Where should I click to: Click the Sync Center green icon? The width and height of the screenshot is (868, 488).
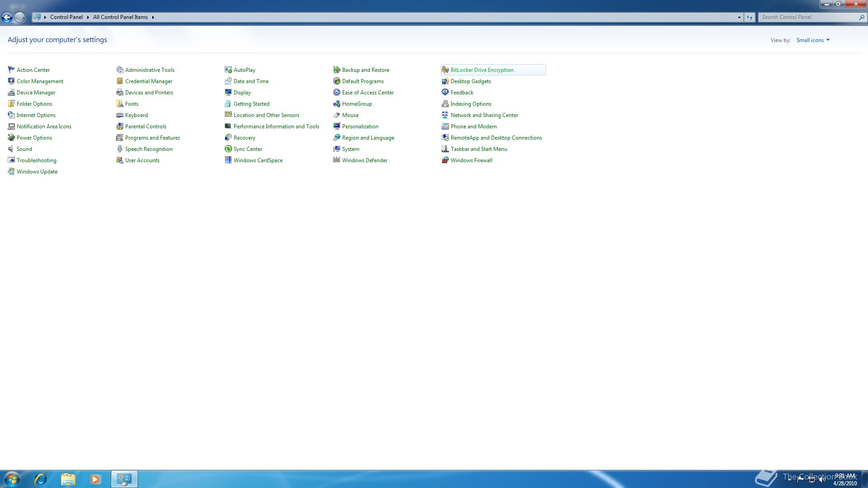[228, 149]
